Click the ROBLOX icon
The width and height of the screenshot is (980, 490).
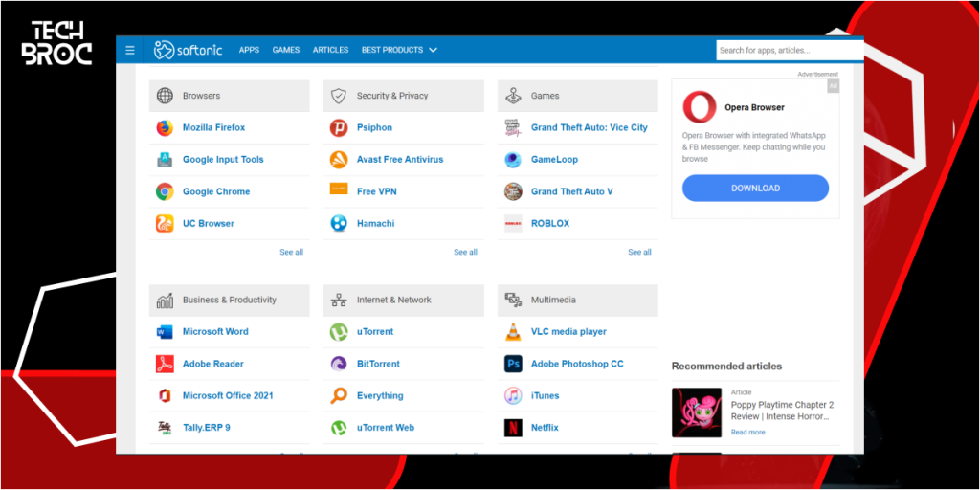[513, 224]
